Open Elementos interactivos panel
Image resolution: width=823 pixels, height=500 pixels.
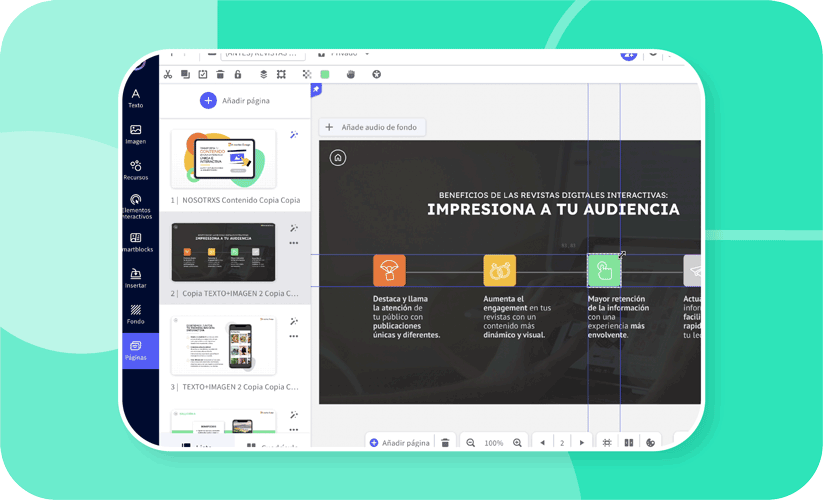point(136,206)
